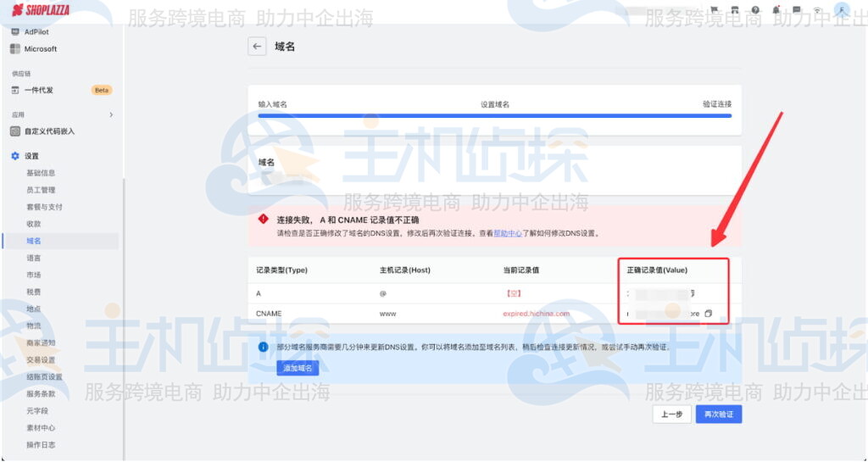The image size is (868, 462).
Task: Click the @ host record cell
Action: [x=382, y=293]
